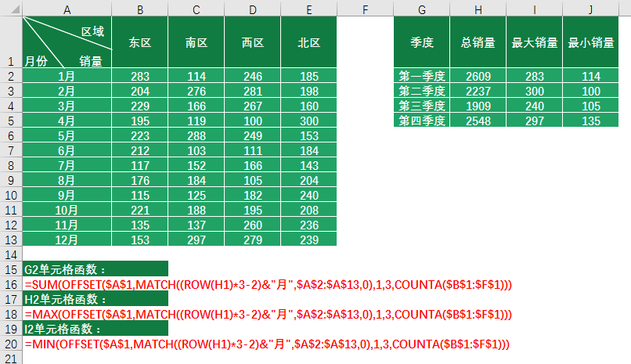Select total sales value 1909
The height and width of the screenshot is (364, 631).
478,106
